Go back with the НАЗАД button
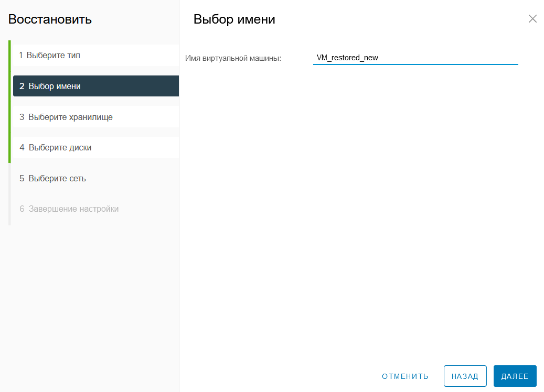The height and width of the screenshot is (392, 544). (x=465, y=376)
